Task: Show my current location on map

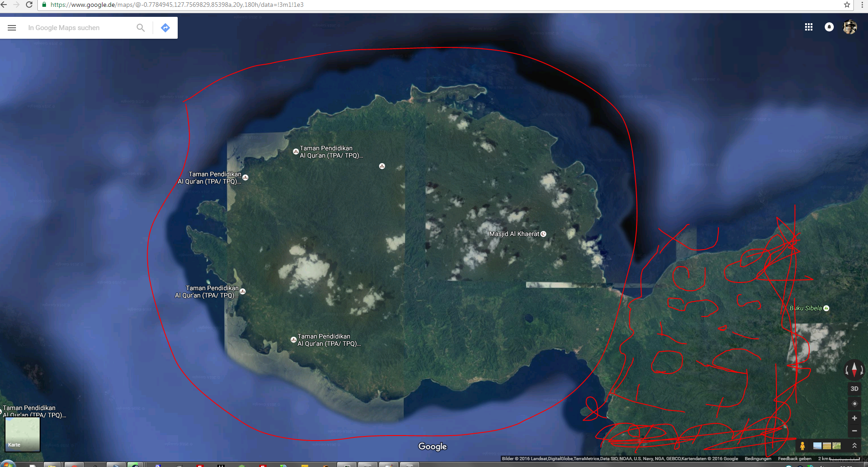Action: 854,404
